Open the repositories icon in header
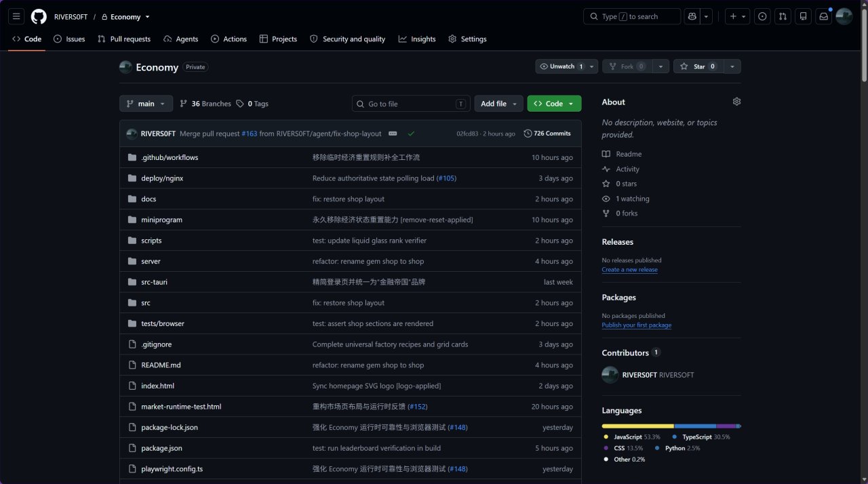The width and height of the screenshot is (868, 484). coord(803,16)
